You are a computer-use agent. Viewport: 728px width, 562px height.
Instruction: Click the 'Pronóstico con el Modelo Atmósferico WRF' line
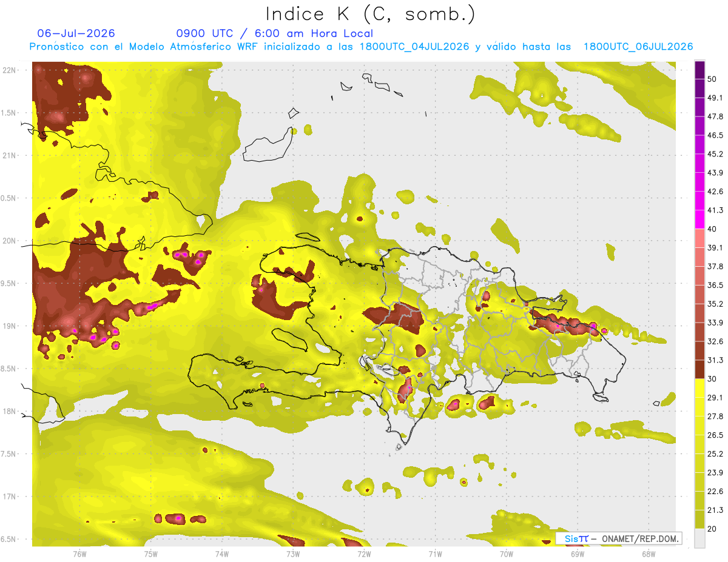click(362, 47)
